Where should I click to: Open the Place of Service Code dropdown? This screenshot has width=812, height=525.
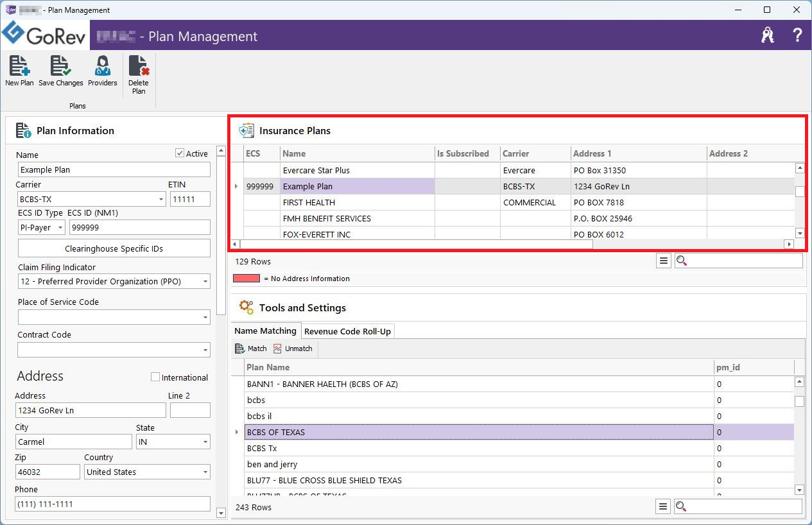tap(205, 317)
